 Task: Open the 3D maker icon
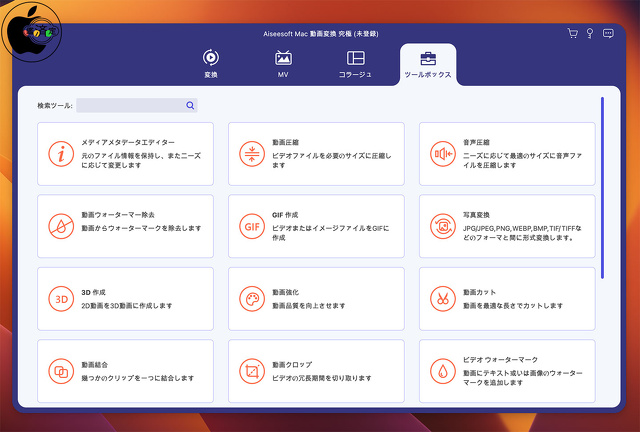61,299
